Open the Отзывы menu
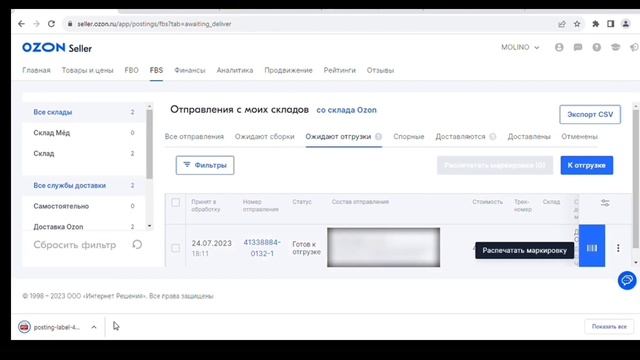Image resolution: width=640 pixels, height=360 pixels. click(x=380, y=70)
